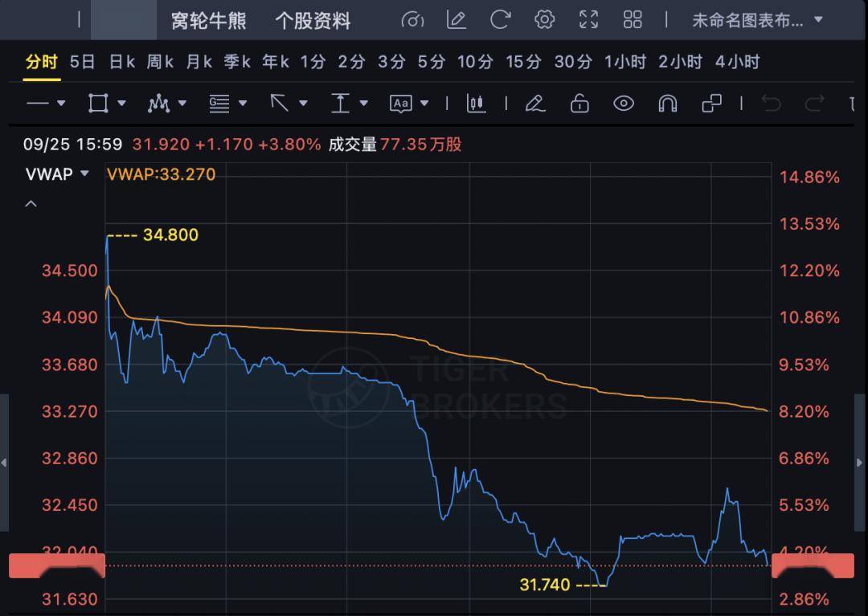This screenshot has width=868, height=616.
Task: Click the eraser drawing-cleanup icon
Action: pos(535,104)
